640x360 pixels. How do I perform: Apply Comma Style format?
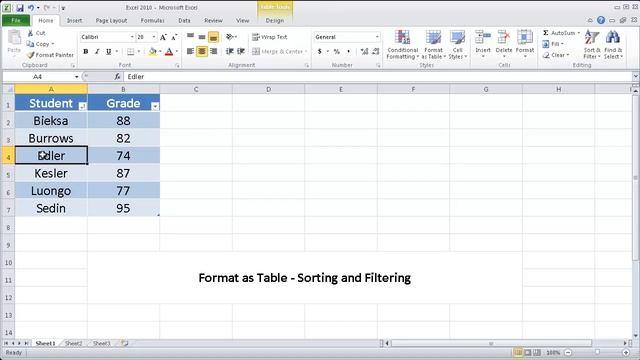coord(348,51)
